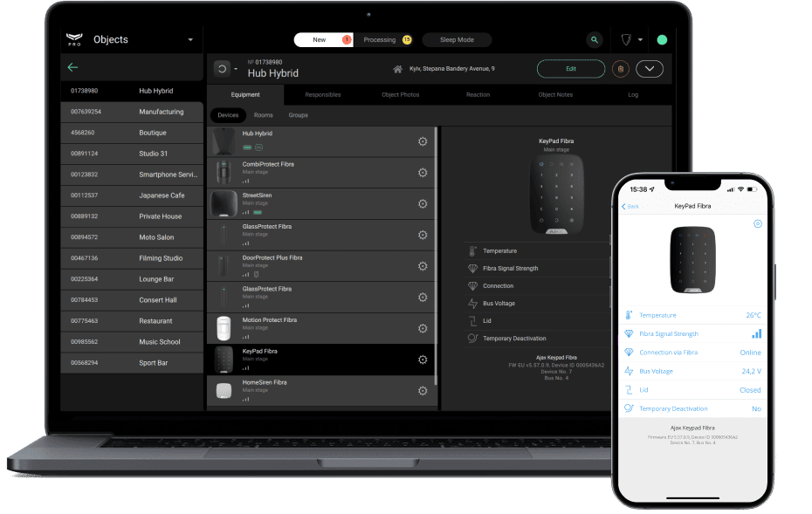Click the back arrow in objects sidebar
This screenshot has width=812, height=514.
coord(72,67)
